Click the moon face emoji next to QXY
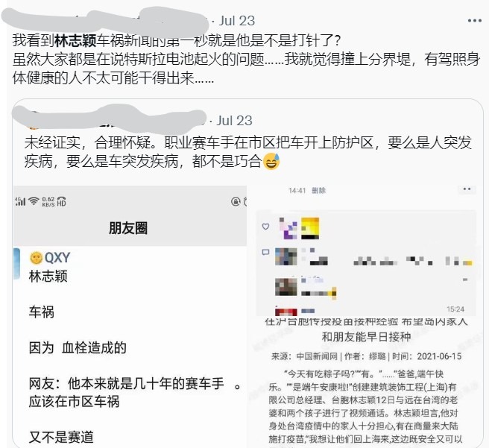 pyautogui.click(x=36, y=257)
